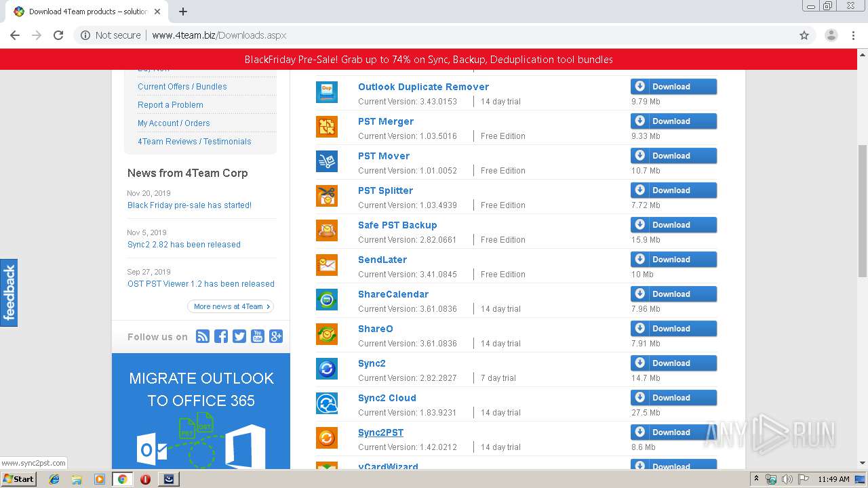
Task: Click the PST Merger product icon
Action: click(327, 127)
